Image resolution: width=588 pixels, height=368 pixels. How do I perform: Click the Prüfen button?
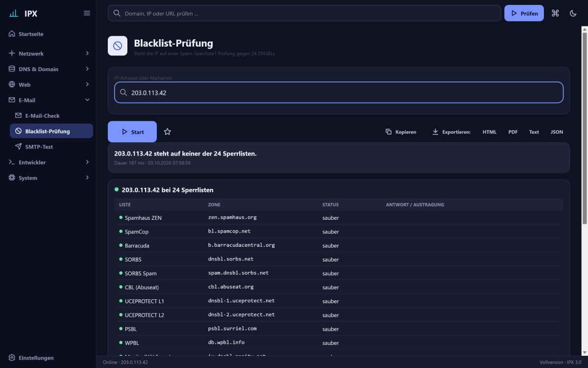click(x=524, y=13)
